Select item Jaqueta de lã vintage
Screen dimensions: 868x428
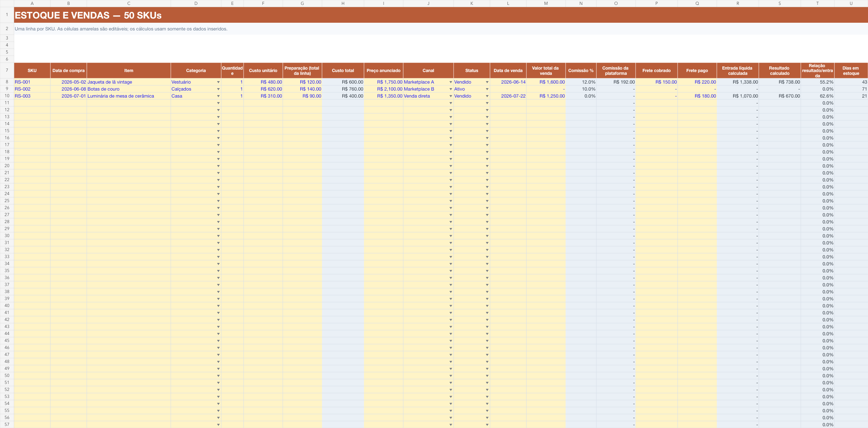(129, 82)
